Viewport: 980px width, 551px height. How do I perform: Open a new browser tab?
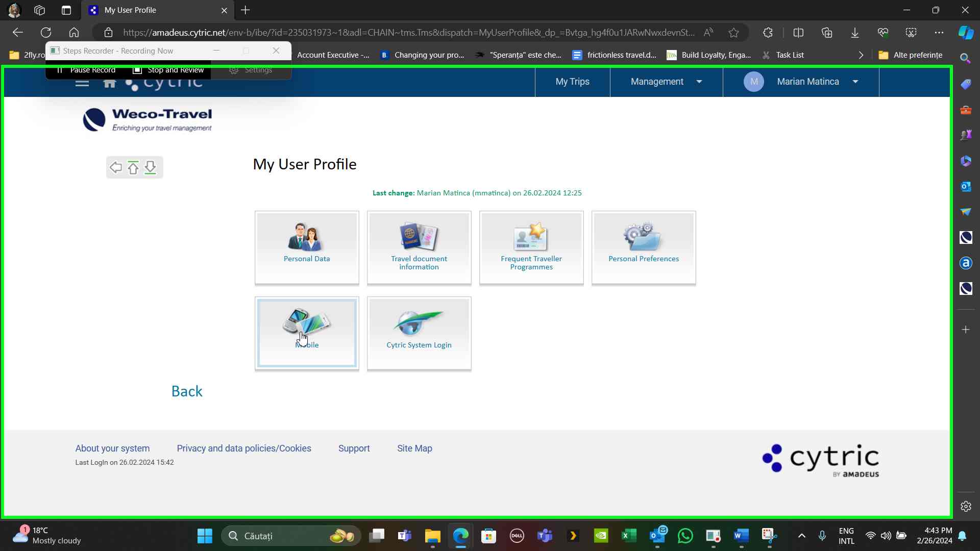[246, 10]
